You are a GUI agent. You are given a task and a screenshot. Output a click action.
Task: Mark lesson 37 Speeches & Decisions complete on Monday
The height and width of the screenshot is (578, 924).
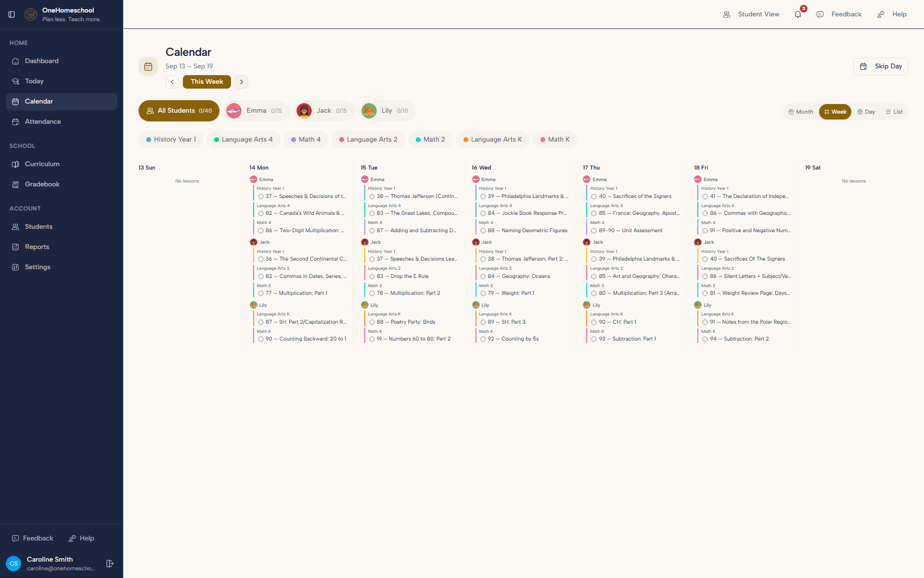[261, 197]
